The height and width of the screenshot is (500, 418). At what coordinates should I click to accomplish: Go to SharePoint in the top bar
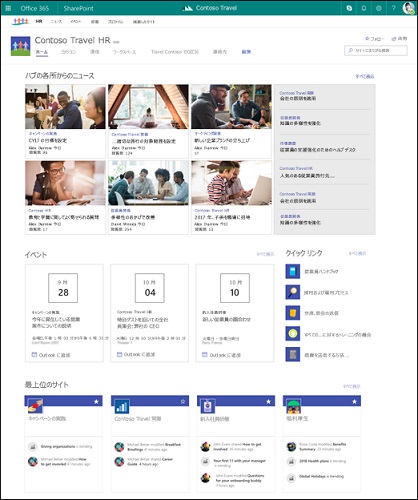(78, 8)
